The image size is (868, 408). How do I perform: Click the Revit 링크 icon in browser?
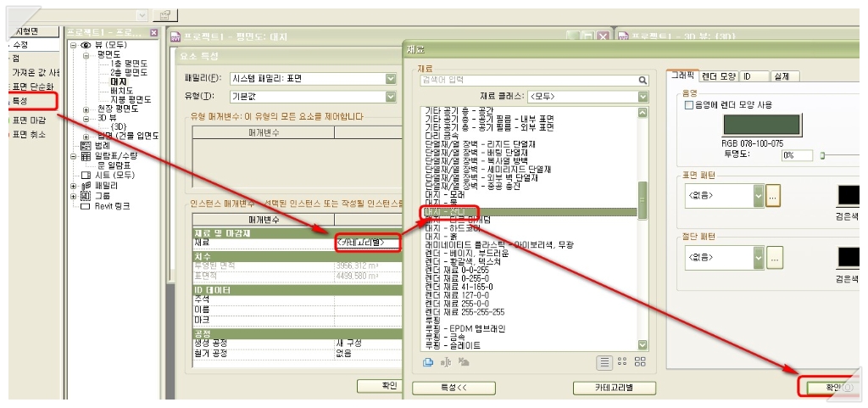pos(86,206)
